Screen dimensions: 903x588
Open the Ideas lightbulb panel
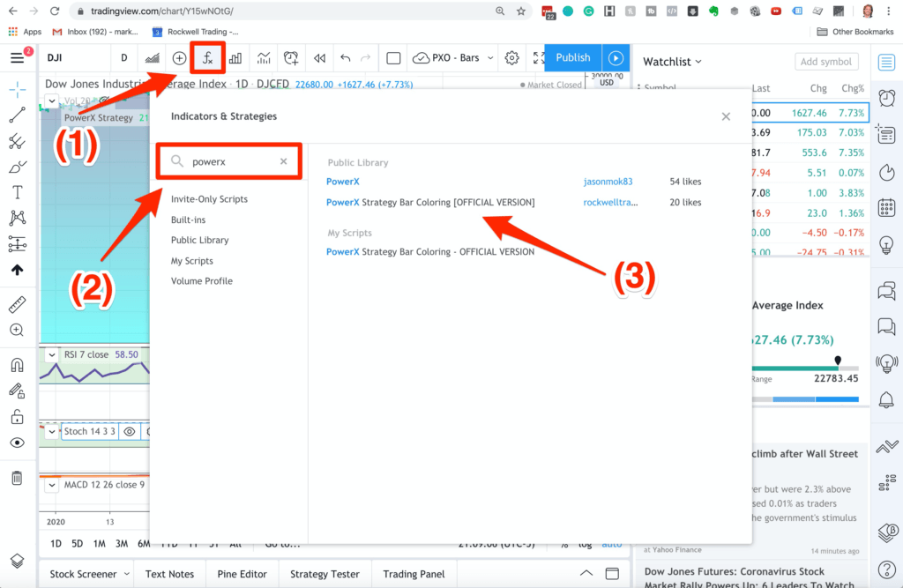(x=887, y=245)
